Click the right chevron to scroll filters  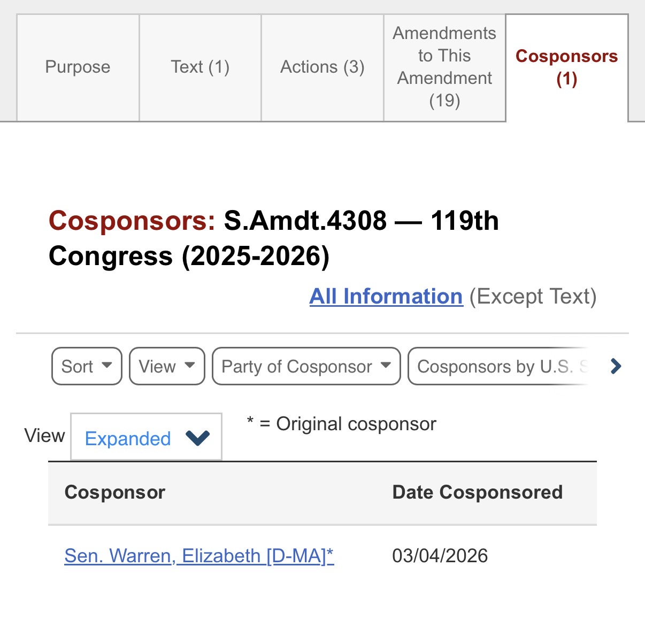[616, 367]
